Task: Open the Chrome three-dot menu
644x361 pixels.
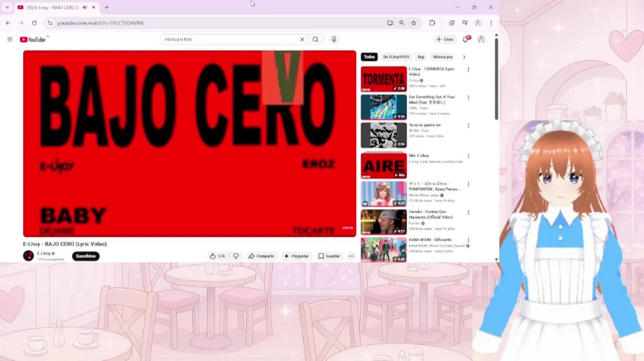Action: coord(491,23)
